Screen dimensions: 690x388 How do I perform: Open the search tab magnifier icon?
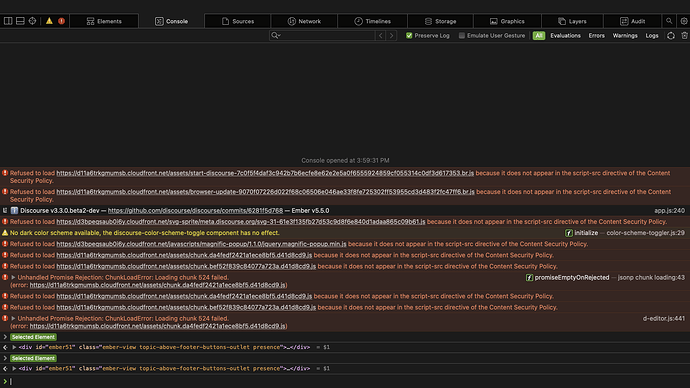click(669, 21)
